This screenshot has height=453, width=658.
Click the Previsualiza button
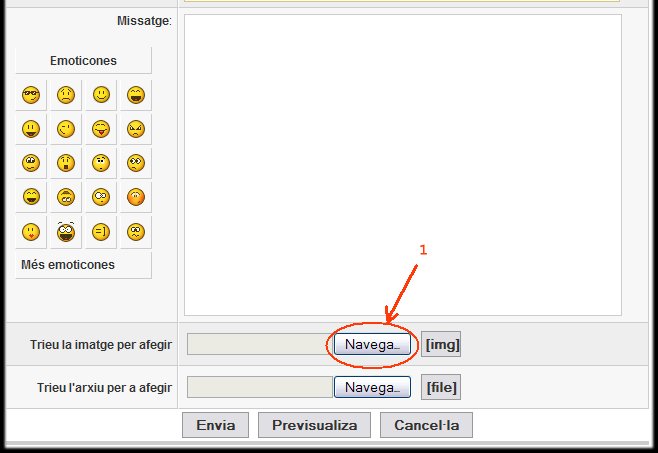[x=314, y=425]
